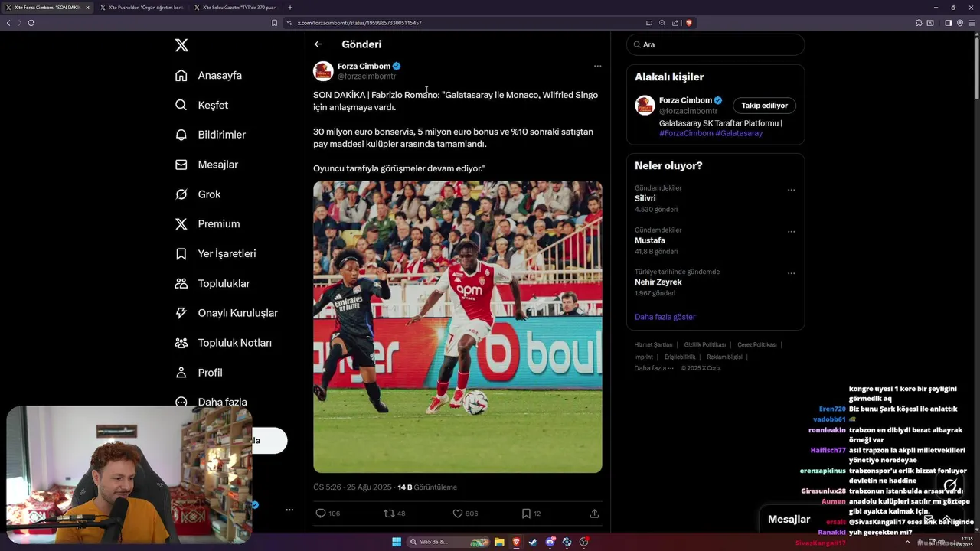The image size is (980, 551).
Task: Click the back arrow beside Gönderi
Action: pos(318,44)
